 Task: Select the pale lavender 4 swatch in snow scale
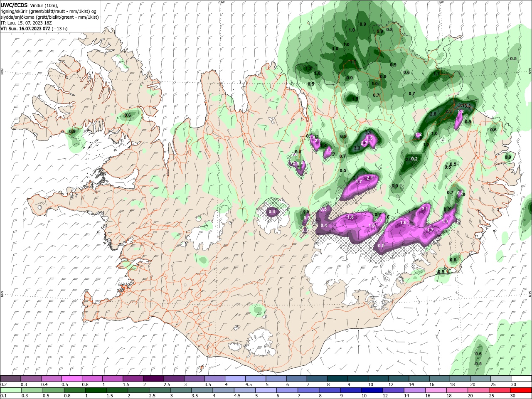click(x=235, y=379)
